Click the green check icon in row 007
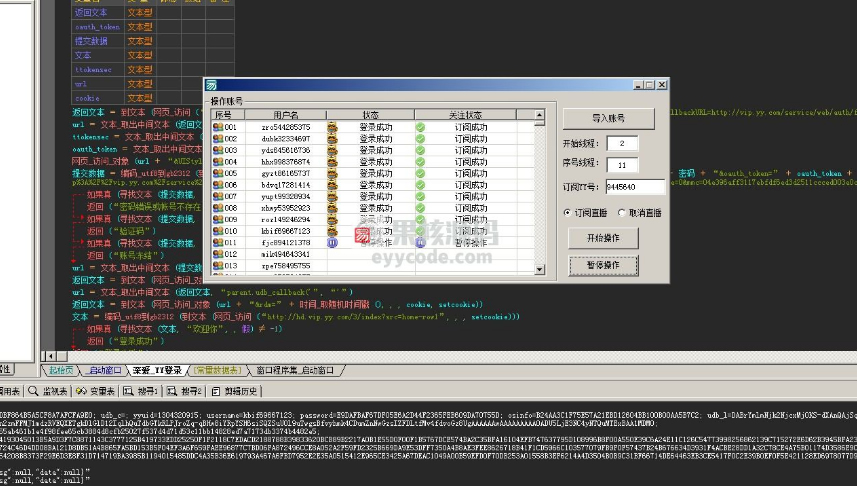The height and width of the screenshot is (486, 857). (420, 196)
